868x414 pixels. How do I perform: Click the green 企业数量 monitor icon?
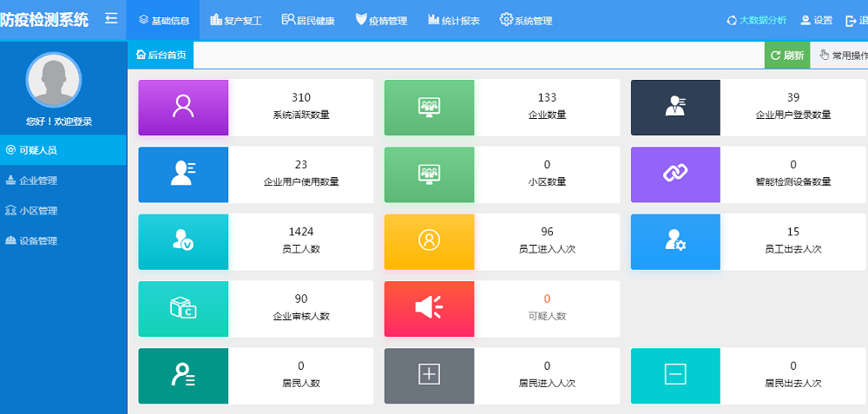(x=430, y=107)
